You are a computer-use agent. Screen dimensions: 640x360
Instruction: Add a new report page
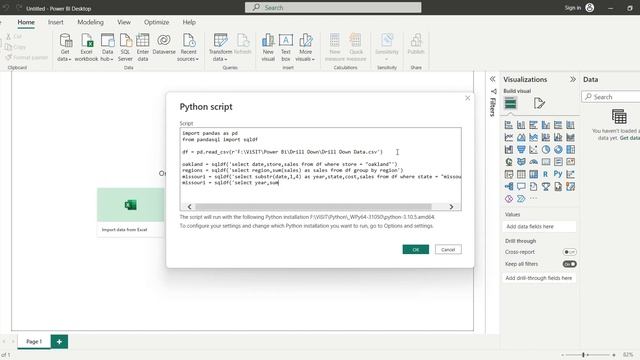59,342
